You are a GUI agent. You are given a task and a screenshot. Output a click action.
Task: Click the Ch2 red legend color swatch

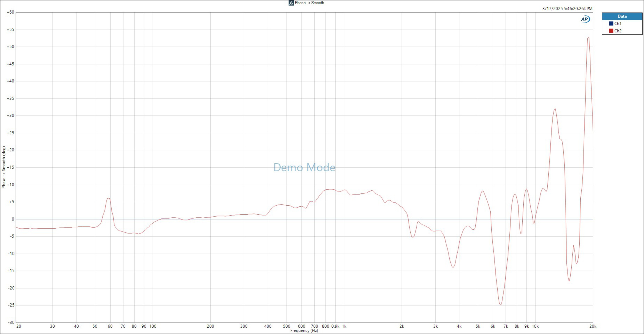611,31
